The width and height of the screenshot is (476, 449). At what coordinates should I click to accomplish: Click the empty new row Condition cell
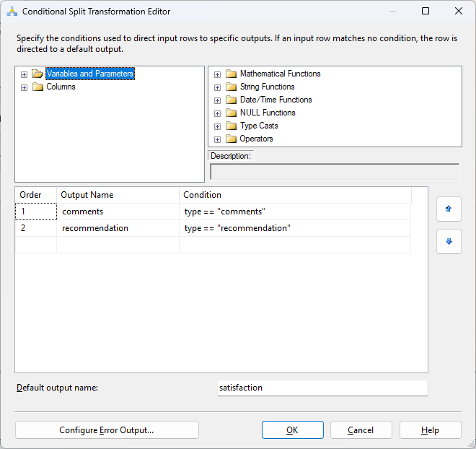(295, 245)
